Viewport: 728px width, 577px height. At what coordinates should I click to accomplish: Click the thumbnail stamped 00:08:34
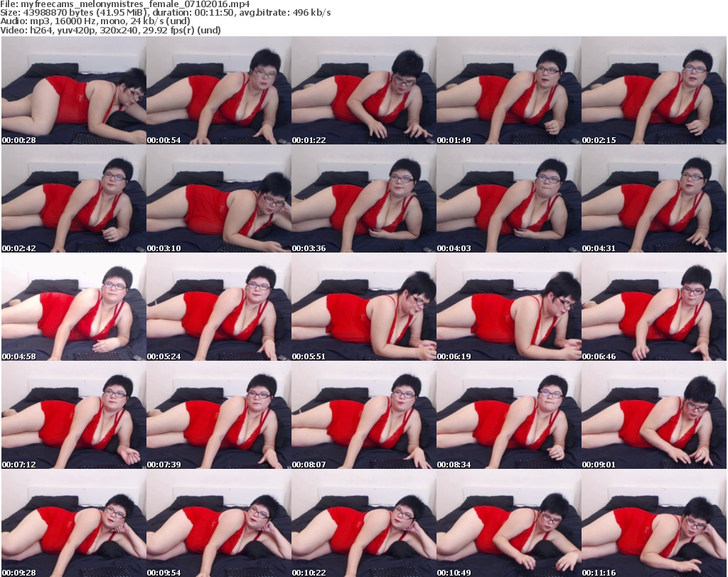pos(509,415)
